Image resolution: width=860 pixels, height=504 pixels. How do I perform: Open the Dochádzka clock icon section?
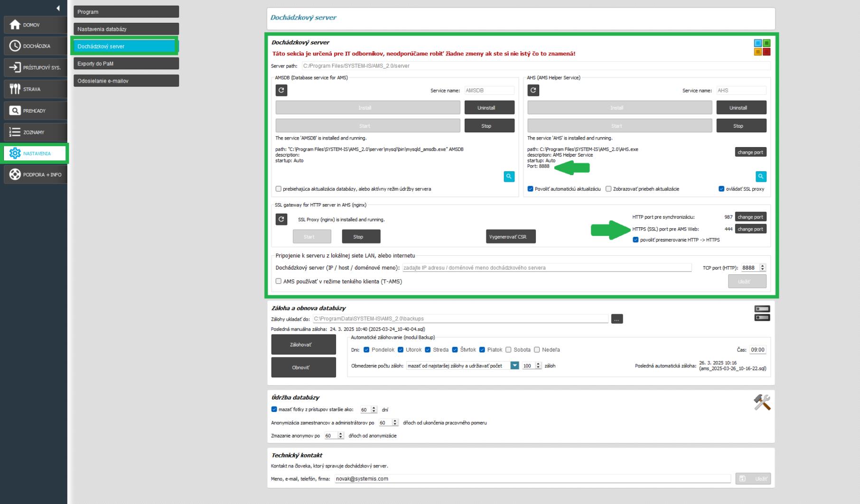[15, 46]
